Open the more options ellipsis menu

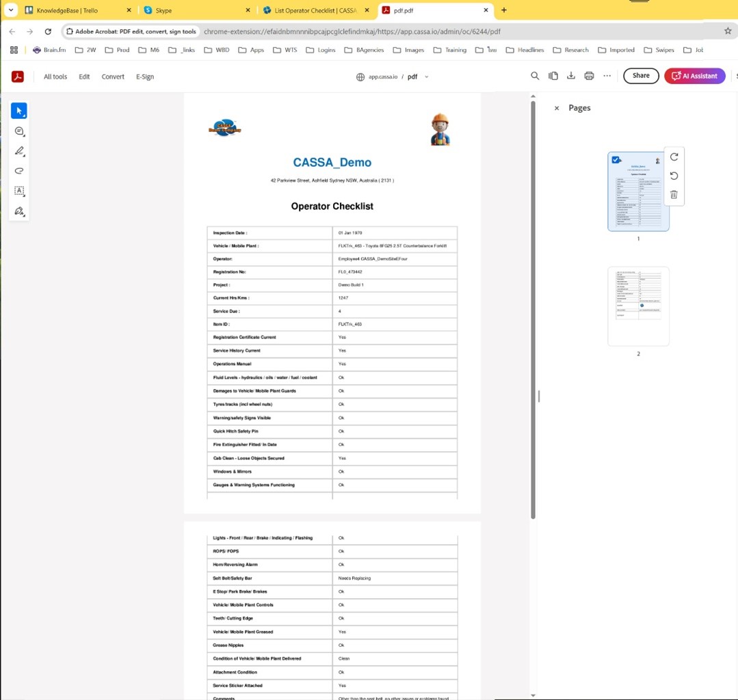(607, 76)
